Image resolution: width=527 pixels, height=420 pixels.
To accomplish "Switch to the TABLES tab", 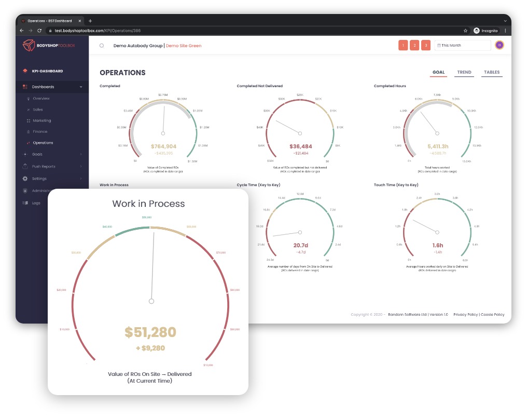I will 492,73.
